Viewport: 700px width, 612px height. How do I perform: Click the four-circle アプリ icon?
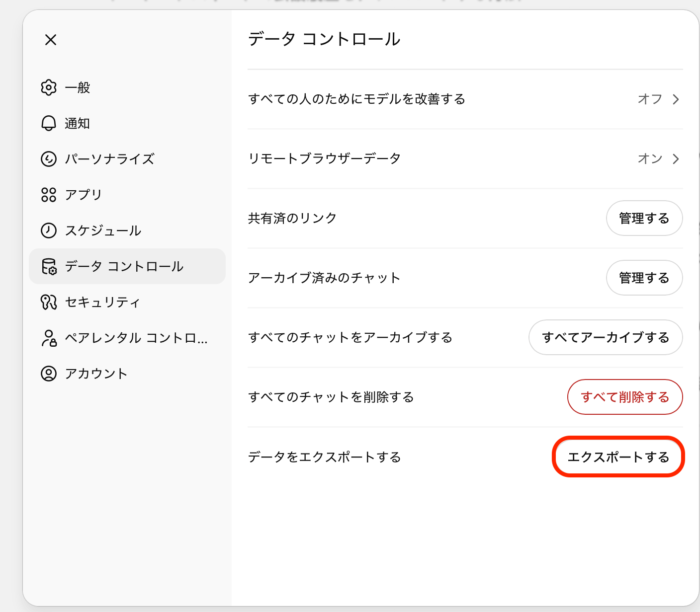coord(49,195)
